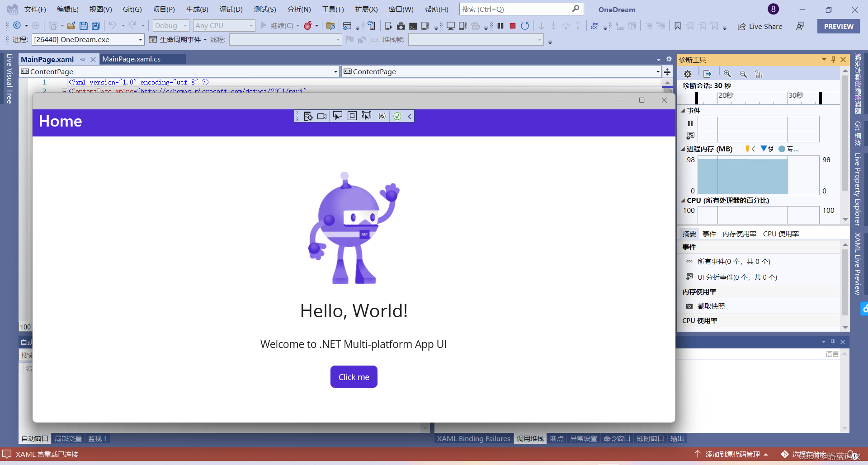Toggle pause in Events timeline track
The height and width of the screenshot is (465, 868).
(690, 123)
